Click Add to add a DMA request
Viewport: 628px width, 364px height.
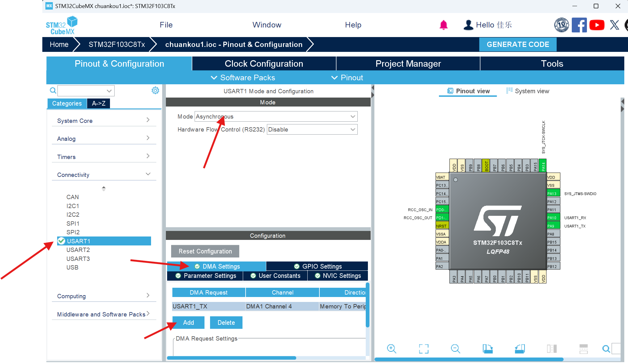tap(188, 322)
